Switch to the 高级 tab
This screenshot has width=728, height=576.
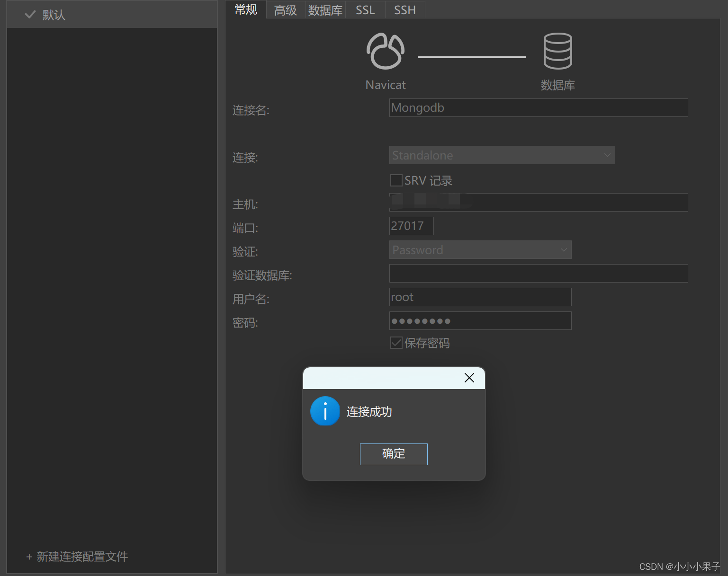[285, 9]
